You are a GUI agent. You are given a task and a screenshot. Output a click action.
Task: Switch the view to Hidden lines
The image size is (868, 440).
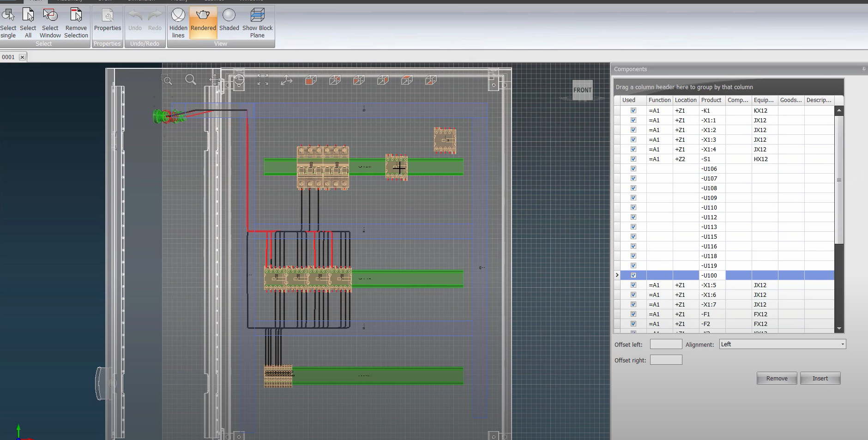click(178, 23)
